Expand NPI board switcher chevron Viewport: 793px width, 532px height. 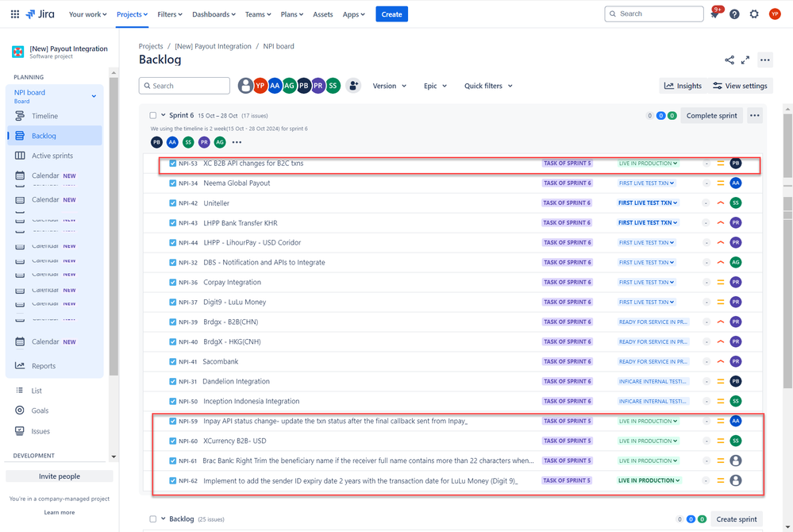coord(94,96)
